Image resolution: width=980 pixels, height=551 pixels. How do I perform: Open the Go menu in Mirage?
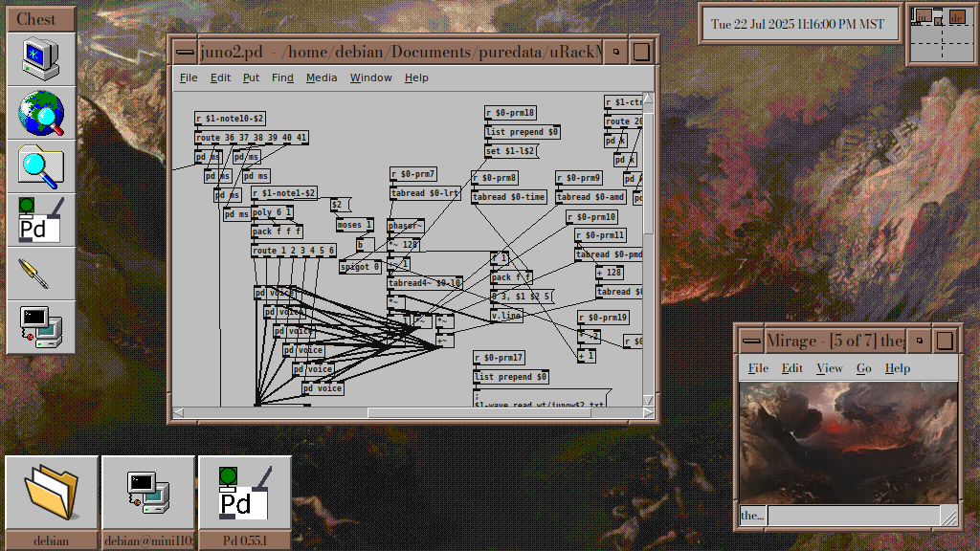[864, 368]
